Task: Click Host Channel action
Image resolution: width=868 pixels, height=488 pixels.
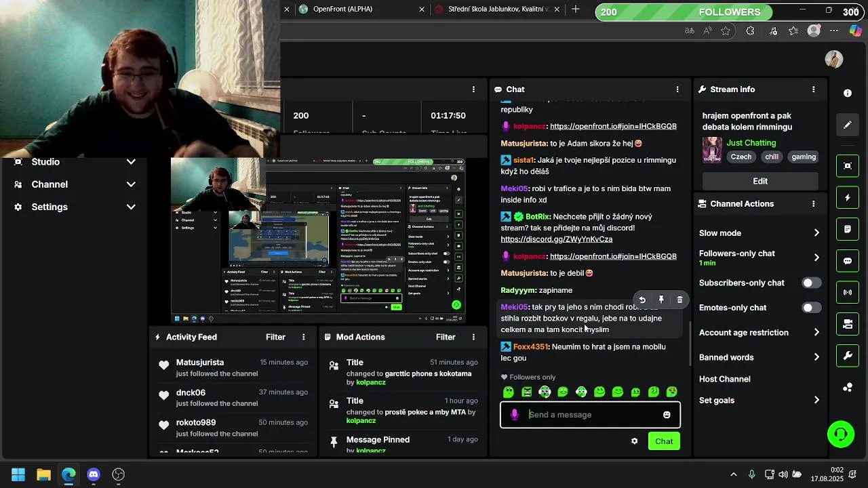Action: (725, 379)
